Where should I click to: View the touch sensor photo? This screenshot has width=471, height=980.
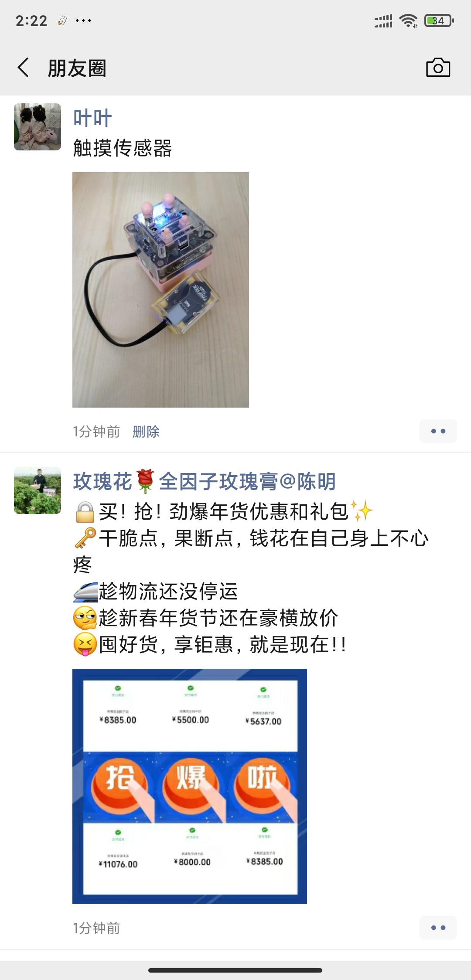160,290
